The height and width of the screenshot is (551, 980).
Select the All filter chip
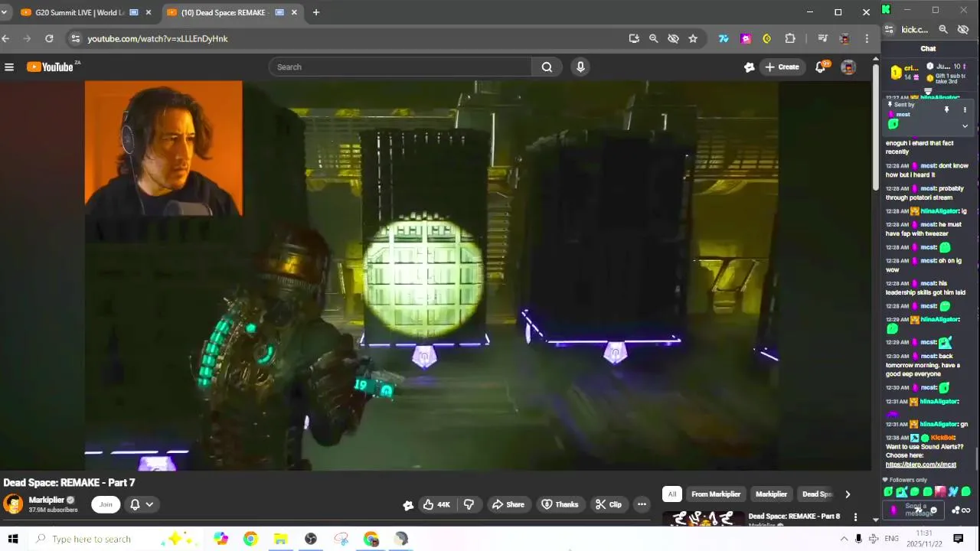click(672, 494)
